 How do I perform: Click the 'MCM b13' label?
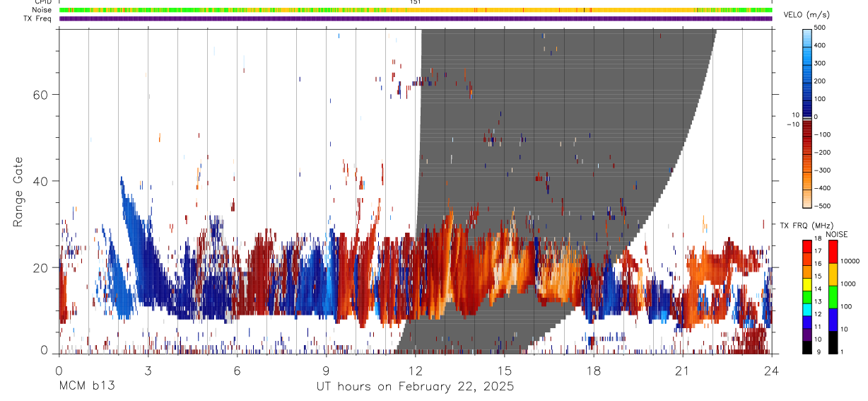pyautogui.click(x=87, y=387)
